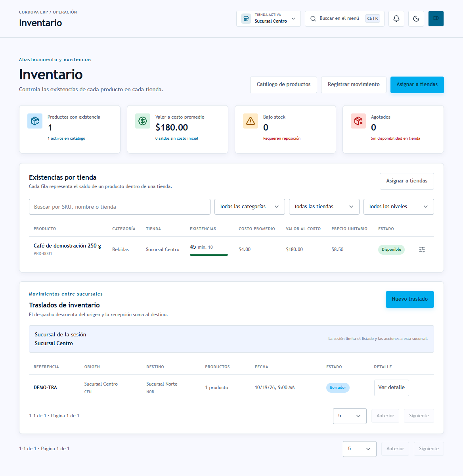
Task: Click SKU code PRD-0001
Action: [x=43, y=254]
